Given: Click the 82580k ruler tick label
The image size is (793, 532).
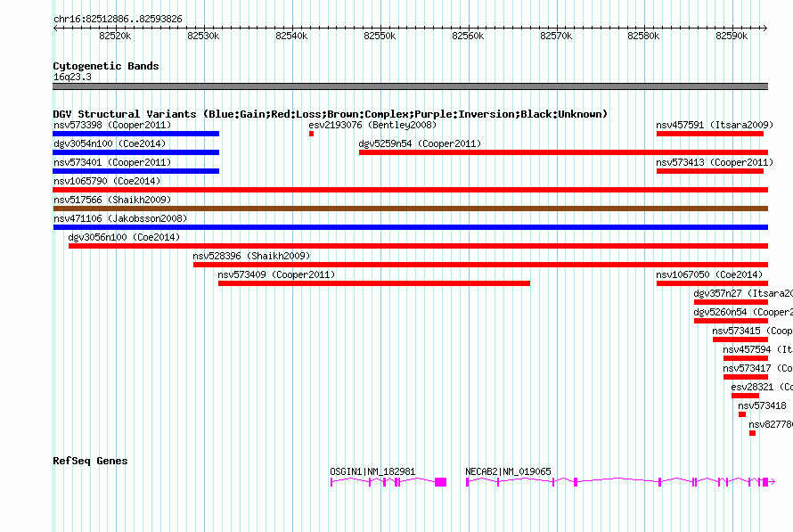Looking at the screenshot, I should pyautogui.click(x=643, y=36).
